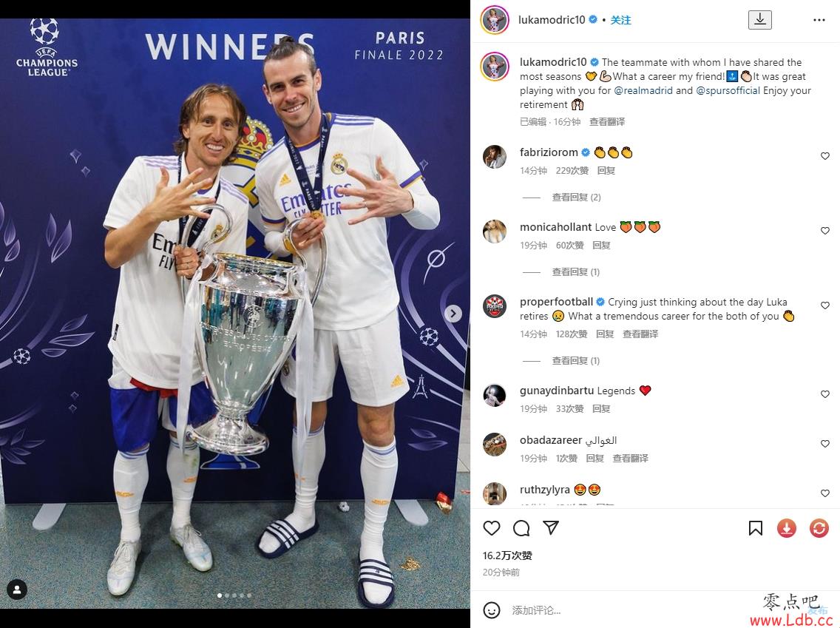Like the post with the large heart icon
The image size is (840, 628).
[491, 528]
